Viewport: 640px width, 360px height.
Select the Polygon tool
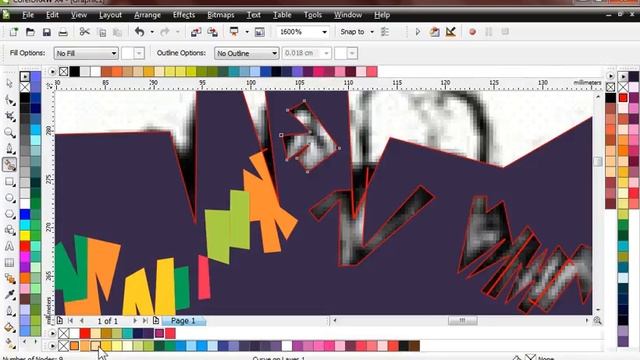pyautogui.click(x=9, y=214)
